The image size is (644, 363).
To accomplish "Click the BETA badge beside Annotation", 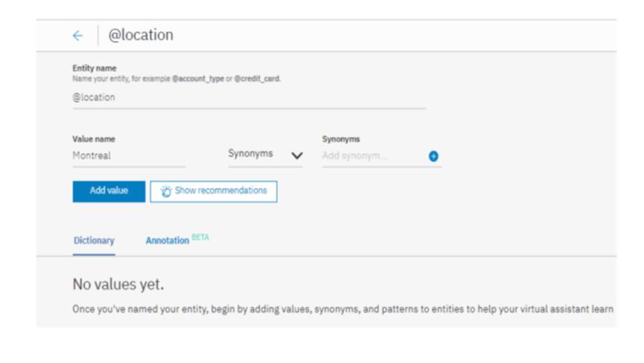I will (x=200, y=238).
